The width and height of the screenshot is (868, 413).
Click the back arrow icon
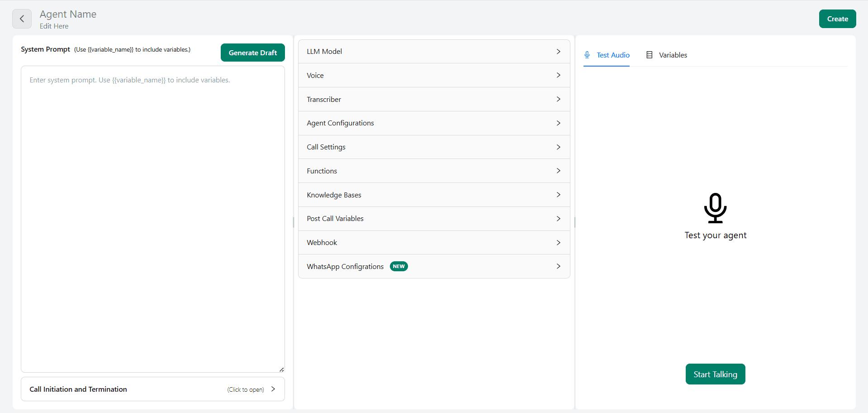click(22, 19)
